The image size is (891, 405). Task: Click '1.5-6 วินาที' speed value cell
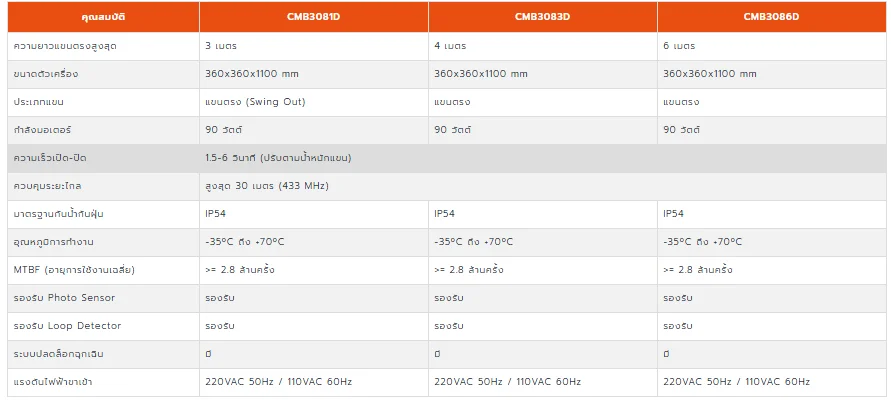click(543, 158)
